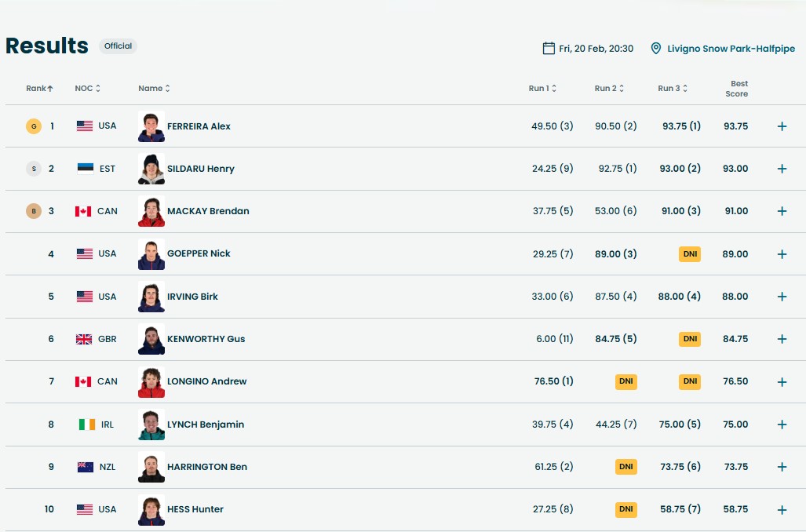
Task: Sort table by Run 2 scores
Action: pyautogui.click(x=609, y=89)
